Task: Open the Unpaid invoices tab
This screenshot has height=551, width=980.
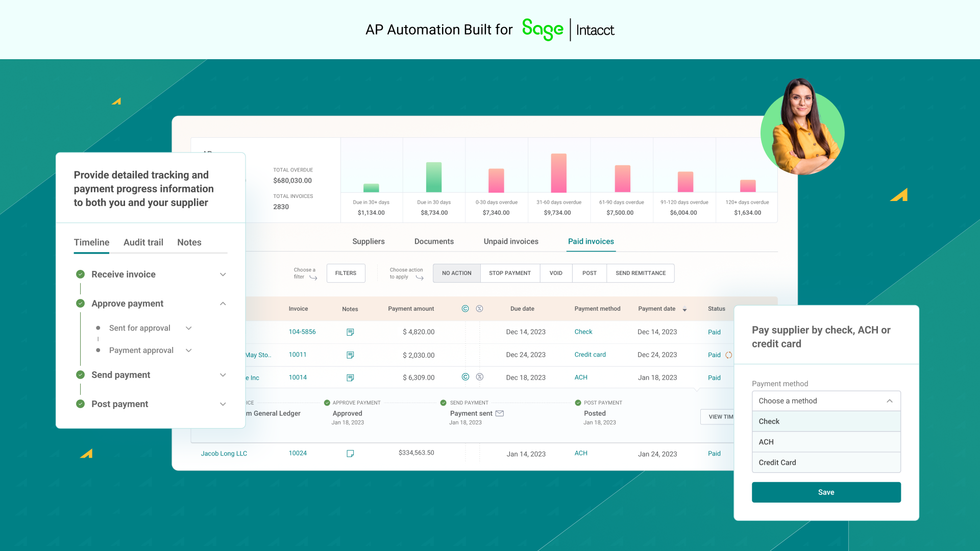Action: coord(511,241)
